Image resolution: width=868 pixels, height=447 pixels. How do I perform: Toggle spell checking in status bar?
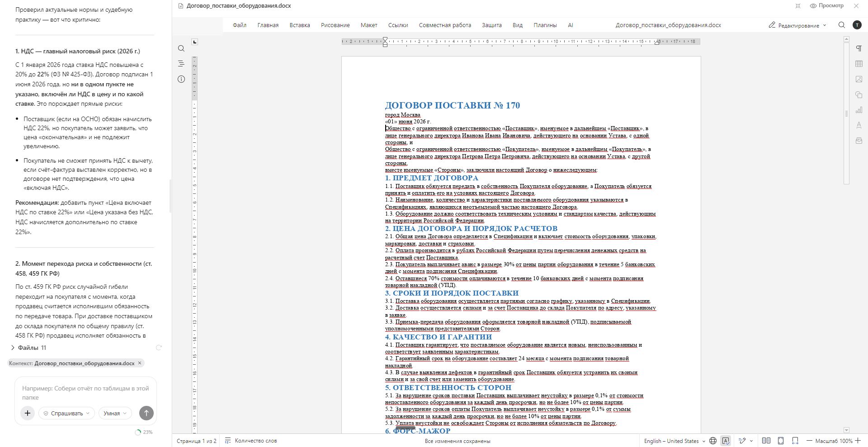coord(726,441)
